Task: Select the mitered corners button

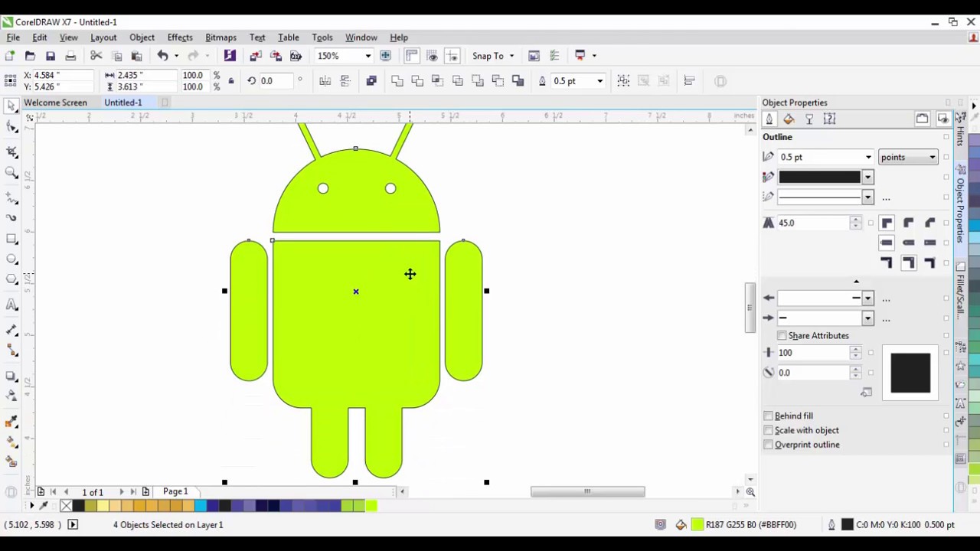Action: pyautogui.click(x=887, y=223)
